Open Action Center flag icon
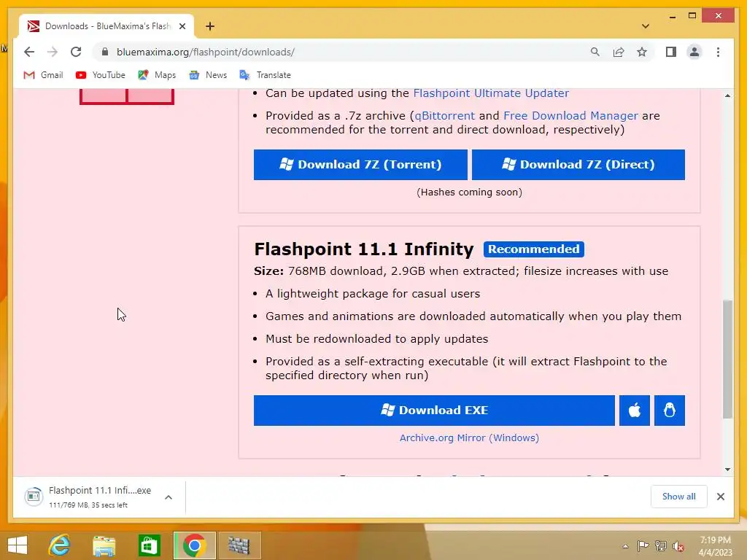Image resolution: width=747 pixels, height=560 pixels. coord(643,546)
